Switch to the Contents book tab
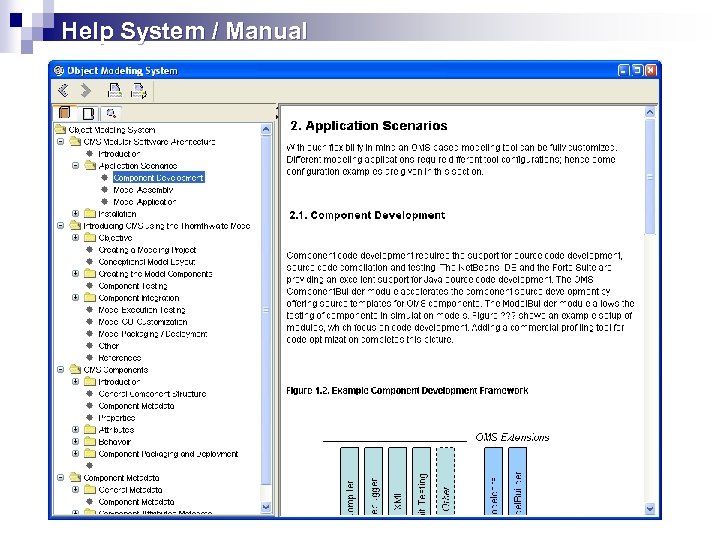Image resolution: width=720 pixels, height=540 pixels. (x=65, y=112)
